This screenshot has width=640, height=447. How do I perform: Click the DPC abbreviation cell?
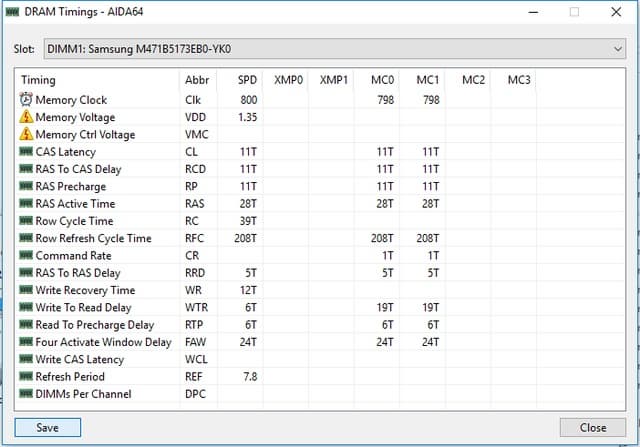tap(195, 394)
